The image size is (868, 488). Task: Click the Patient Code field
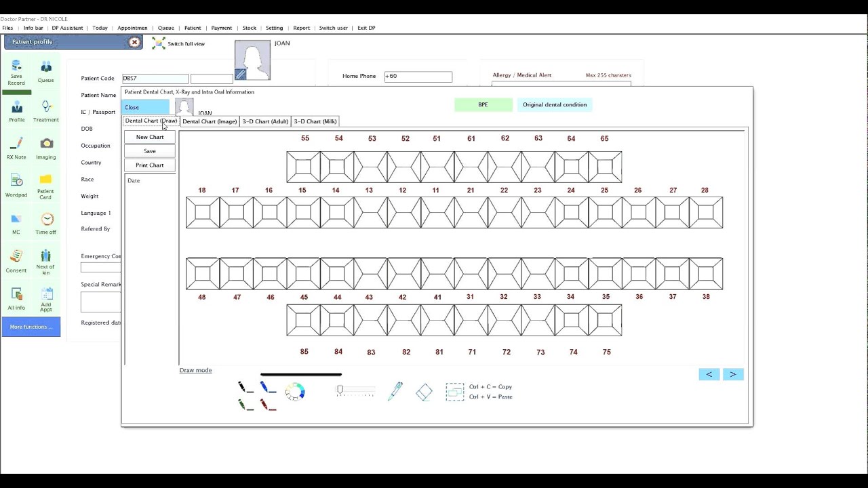(x=155, y=79)
